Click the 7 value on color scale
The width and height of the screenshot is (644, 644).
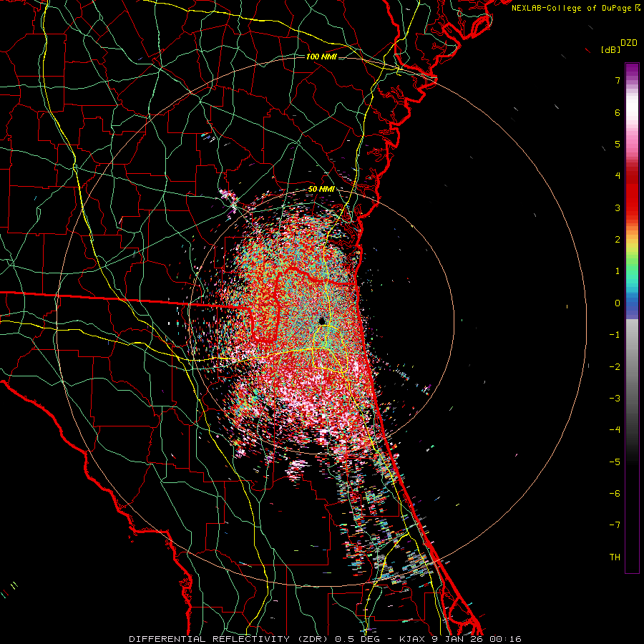(618, 80)
